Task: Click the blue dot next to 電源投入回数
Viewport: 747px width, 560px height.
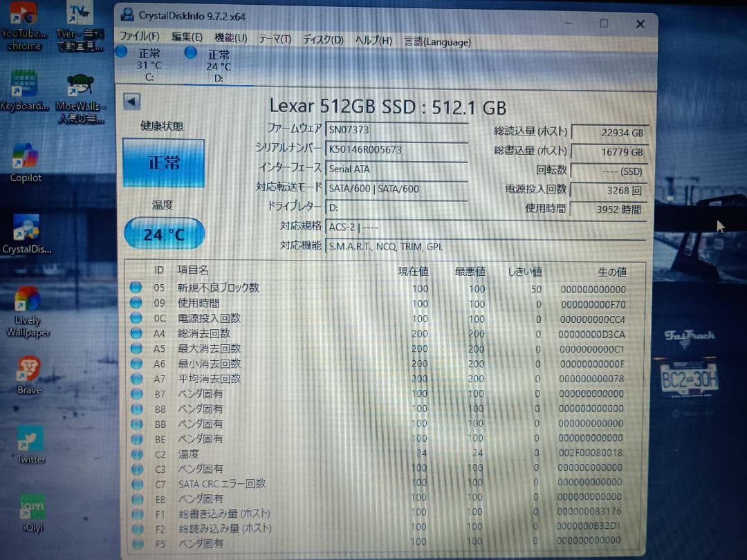Action: [137, 319]
